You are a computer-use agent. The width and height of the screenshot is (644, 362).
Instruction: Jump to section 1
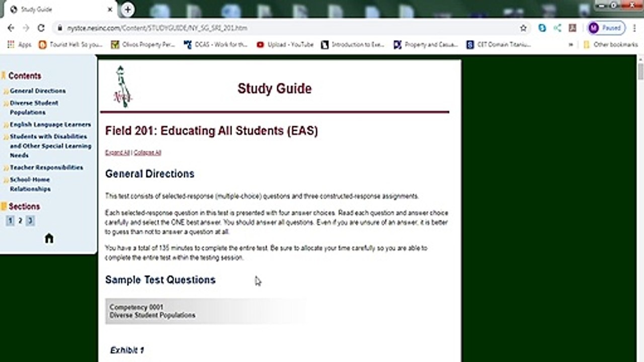[10, 220]
